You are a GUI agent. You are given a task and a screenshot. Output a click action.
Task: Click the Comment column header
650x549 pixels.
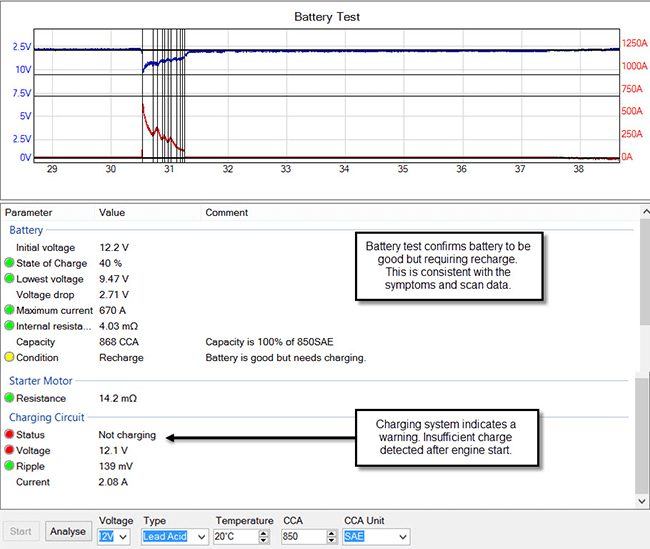(x=227, y=212)
